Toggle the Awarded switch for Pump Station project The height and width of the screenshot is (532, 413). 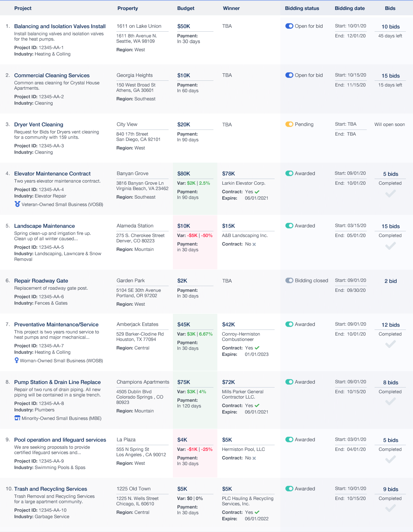coord(289,382)
